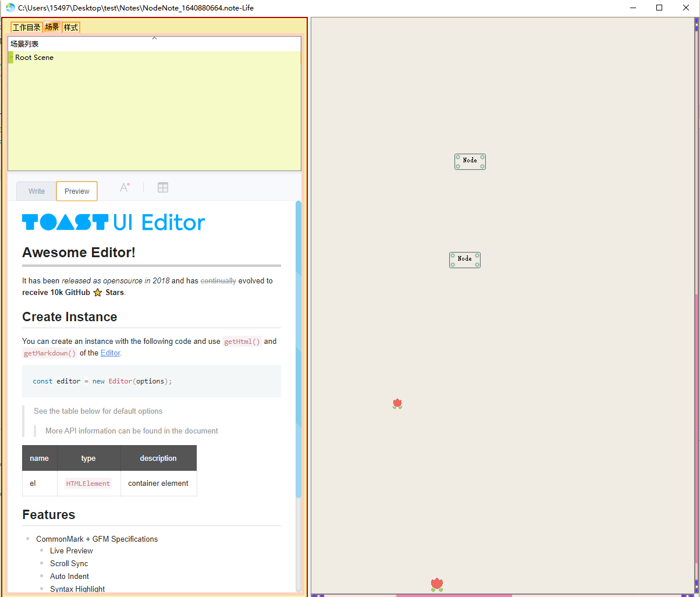This screenshot has height=597, width=700.
Task: Switch to the 工作目录 tab
Action: point(27,27)
